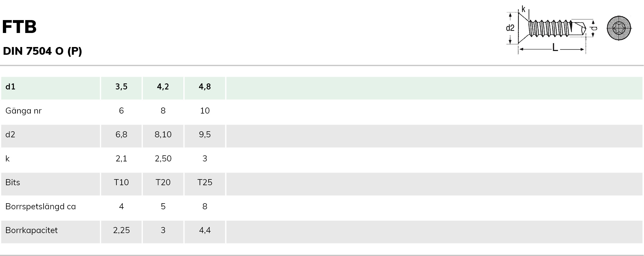
Task: Click the Torx head front-view icon
Action: [x=619, y=28]
